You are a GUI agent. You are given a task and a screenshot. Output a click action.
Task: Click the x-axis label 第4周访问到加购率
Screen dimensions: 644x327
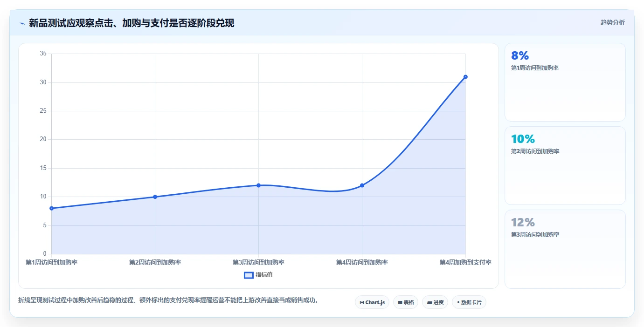pyautogui.click(x=362, y=262)
